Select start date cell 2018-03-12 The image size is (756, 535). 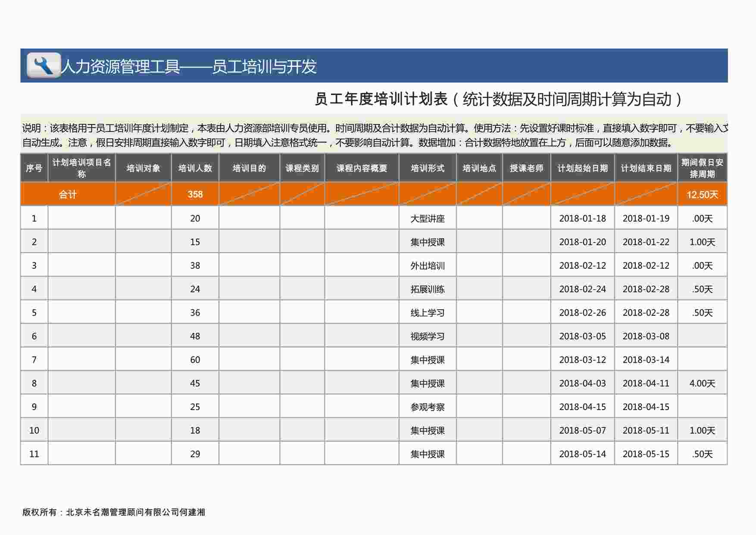(x=582, y=359)
